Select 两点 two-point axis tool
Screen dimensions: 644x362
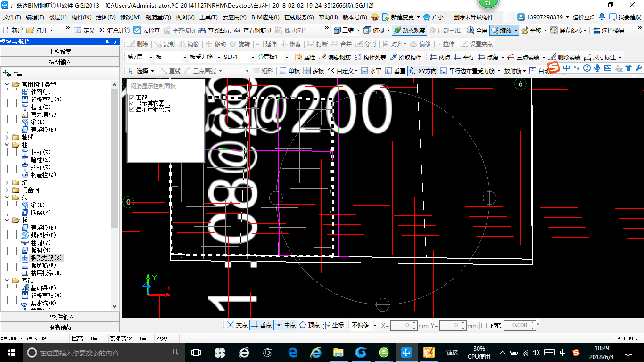click(440, 57)
